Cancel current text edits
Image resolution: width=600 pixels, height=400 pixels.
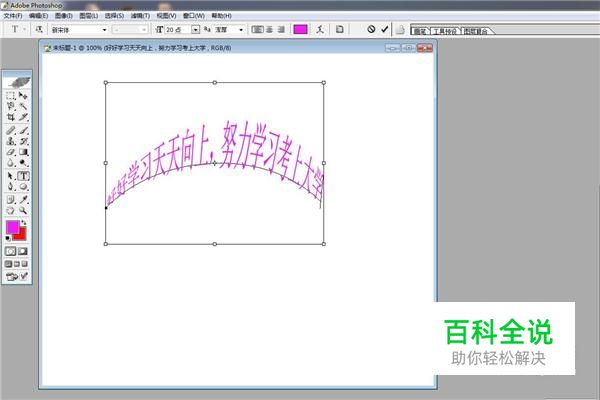click(371, 29)
